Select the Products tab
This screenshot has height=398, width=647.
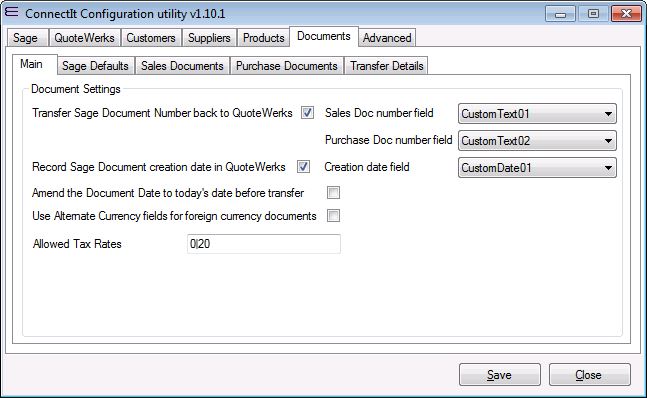[x=263, y=38]
